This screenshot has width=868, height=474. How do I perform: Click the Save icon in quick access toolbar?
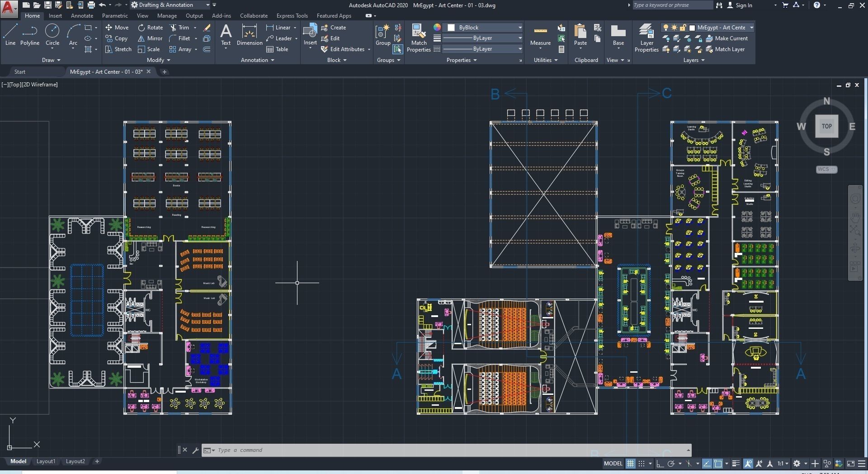[47, 5]
